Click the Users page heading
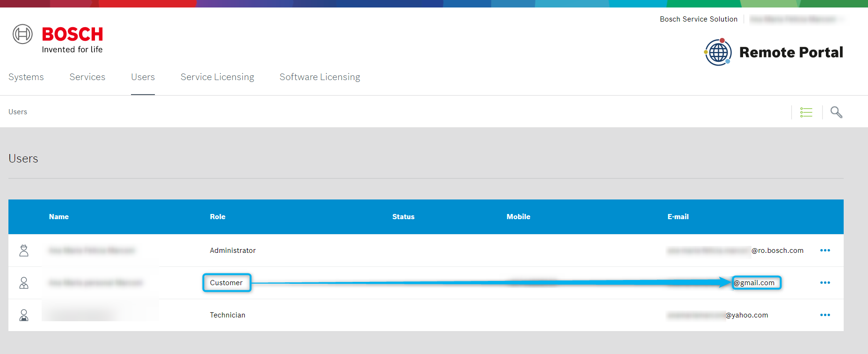Viewport: 868px width, 354px height. 23,158
